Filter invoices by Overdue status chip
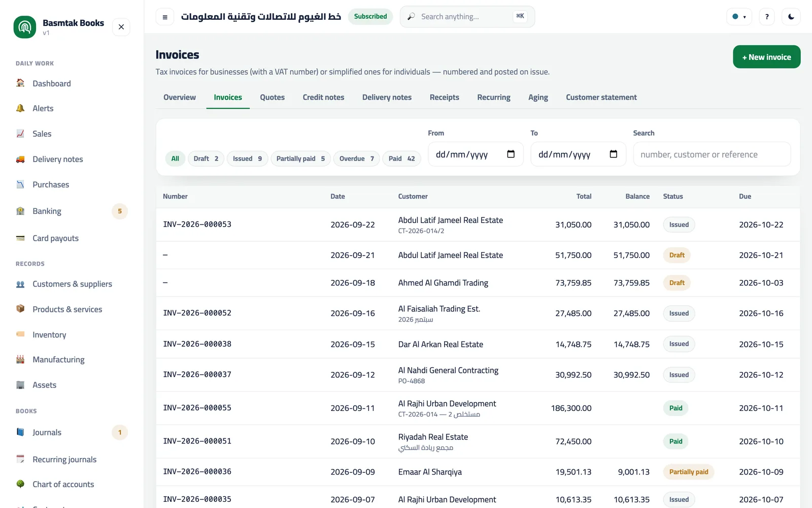812x508 pixels. (x=356, y=158)
